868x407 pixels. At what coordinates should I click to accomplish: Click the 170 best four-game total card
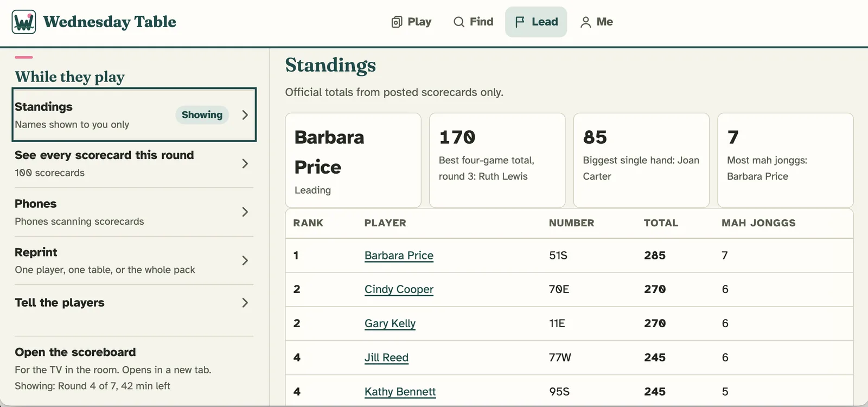click(x=497, y=160)
